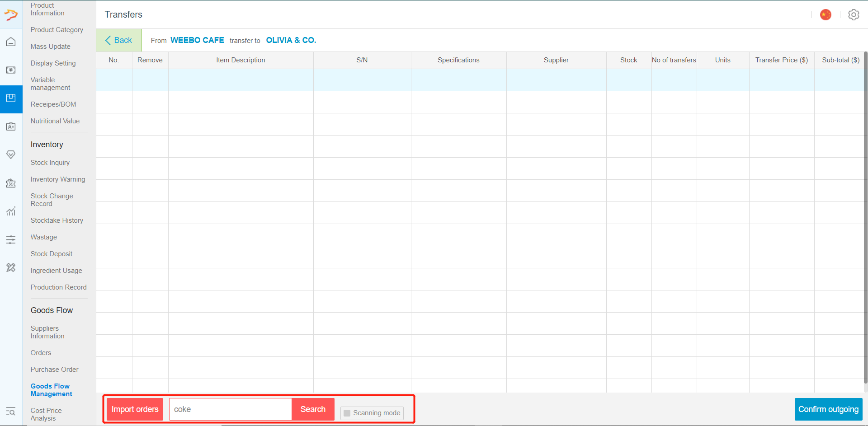Focus the search field containing coke

(x=231, y=409)
